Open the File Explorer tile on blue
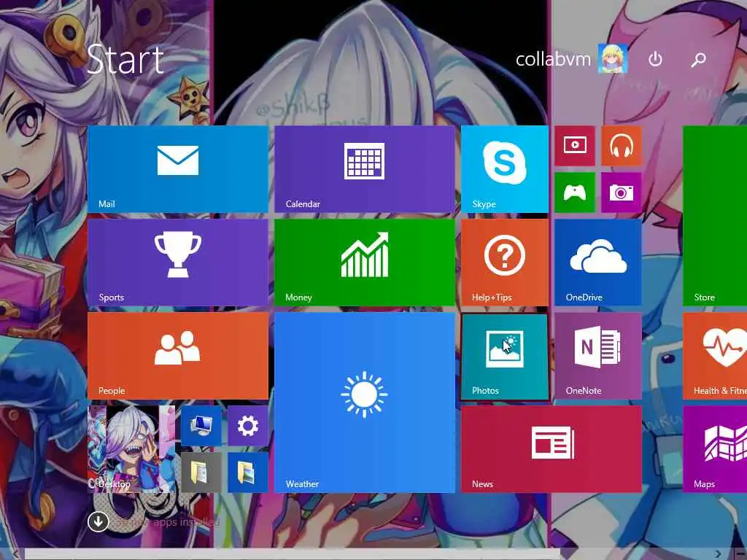 point(248,472)
